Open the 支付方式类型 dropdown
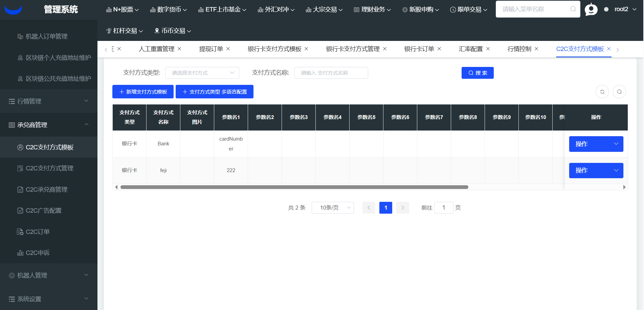Viewport: 644px width, 310px height. click(x=202, y=73)
